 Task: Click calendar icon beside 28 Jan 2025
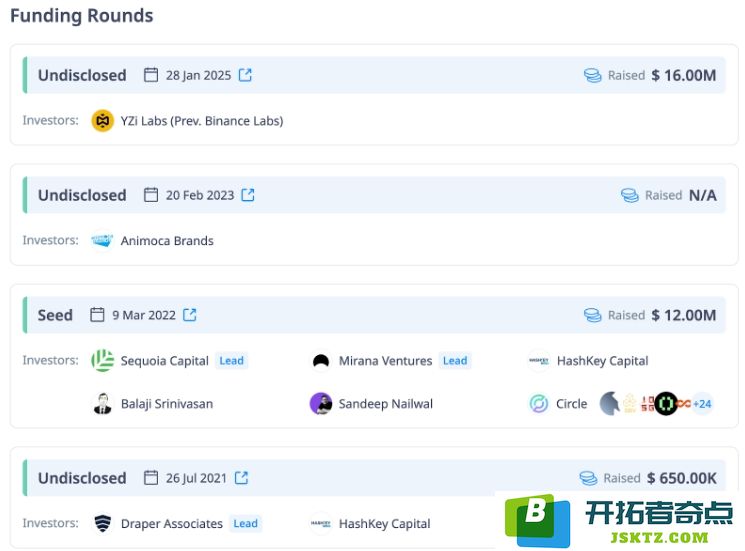click(151, 75)
